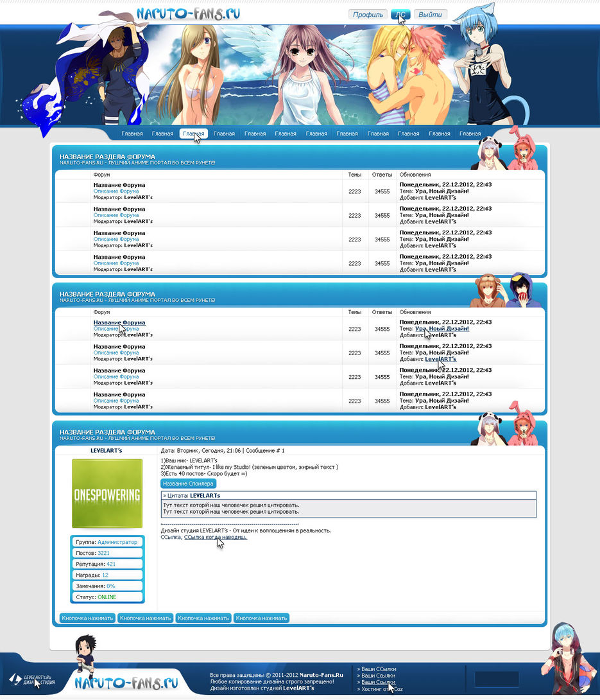Viewport: 600px width, 700px height.
Task: Click the LEVELART's username above the avatar
Action: pyautogui.click(x=106, y=450)
